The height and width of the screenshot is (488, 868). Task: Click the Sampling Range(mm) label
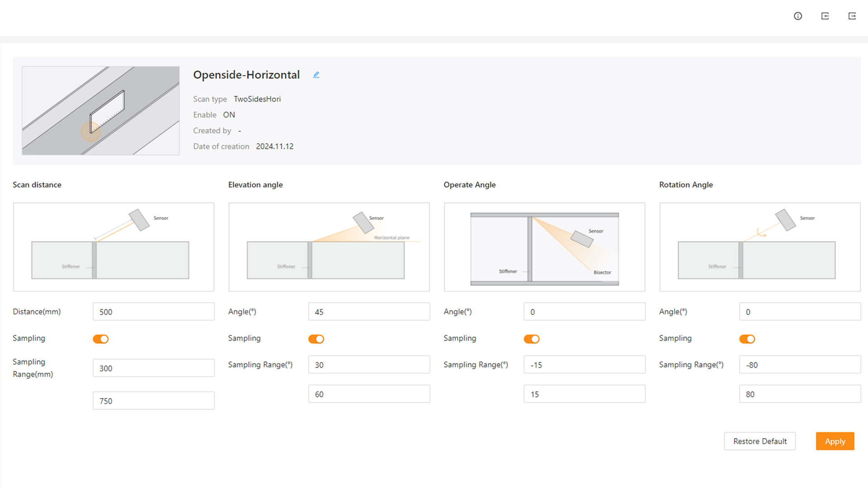[33, 368]
